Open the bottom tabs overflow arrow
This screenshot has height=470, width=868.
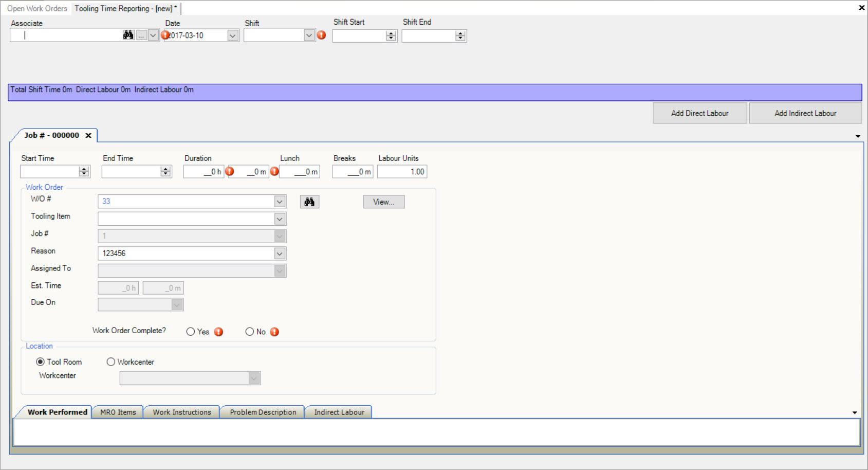point(855,413)
